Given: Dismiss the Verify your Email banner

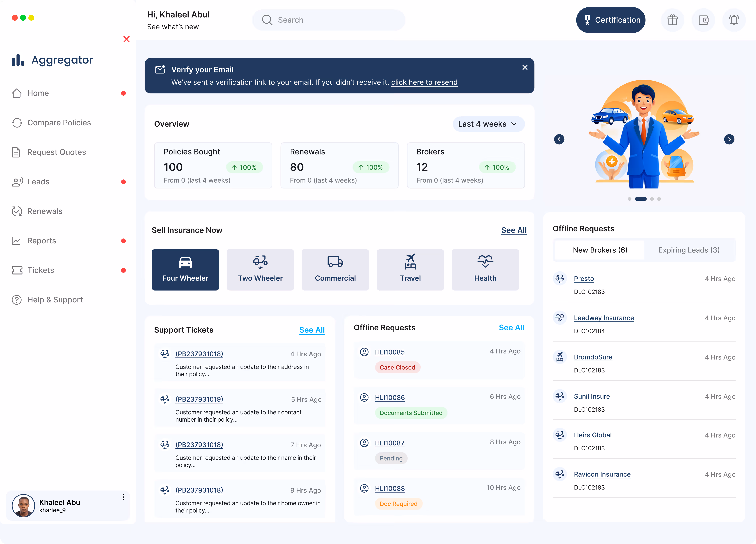Looking at the screenshot, I should [525, 68].
